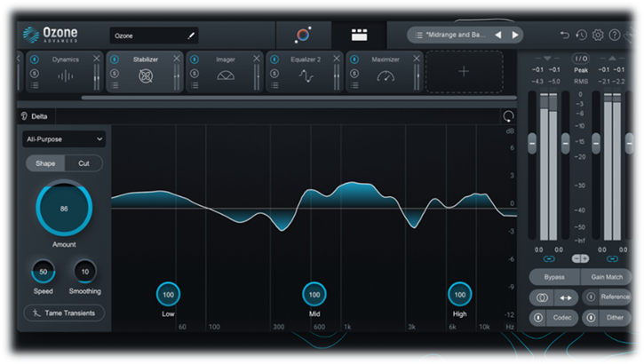Click the High band knob at 100

(x=459, y=294)
